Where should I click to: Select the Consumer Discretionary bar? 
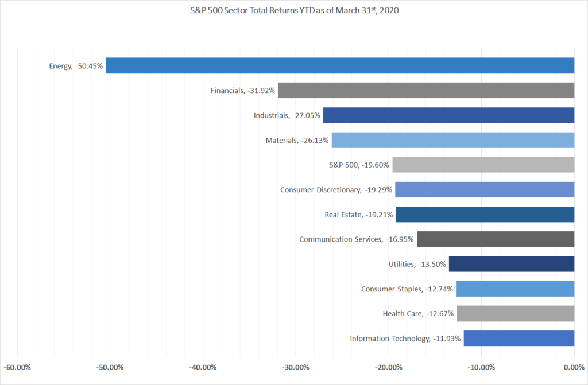pos(485,189)
